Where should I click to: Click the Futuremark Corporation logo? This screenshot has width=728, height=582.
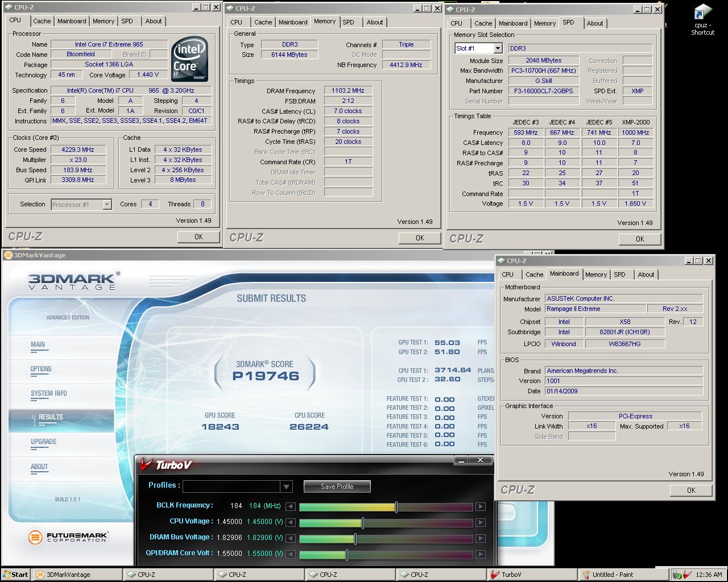68,537
